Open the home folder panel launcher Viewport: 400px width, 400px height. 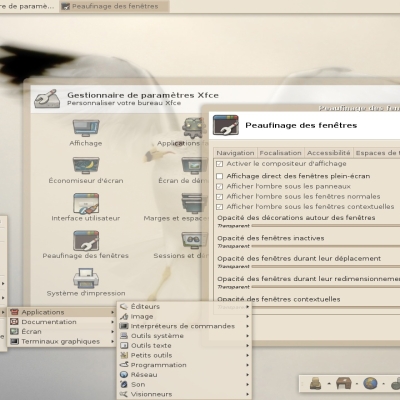[x=343, y=383]
